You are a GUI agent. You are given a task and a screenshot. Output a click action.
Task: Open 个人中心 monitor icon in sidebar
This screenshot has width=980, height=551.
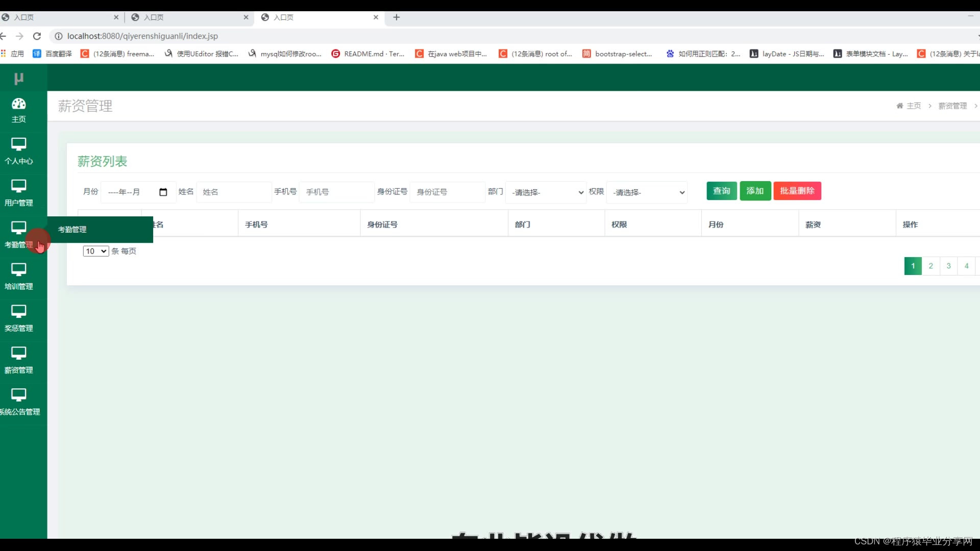(x=19, y=145)
